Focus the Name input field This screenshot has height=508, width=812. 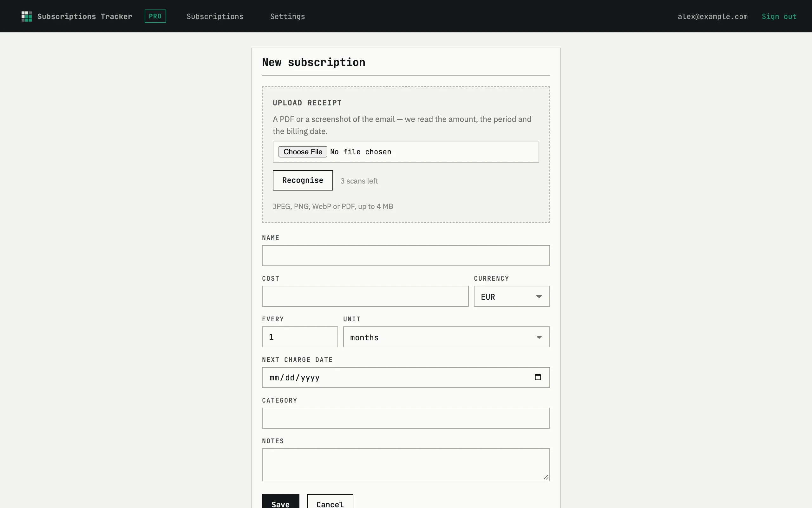406,256
